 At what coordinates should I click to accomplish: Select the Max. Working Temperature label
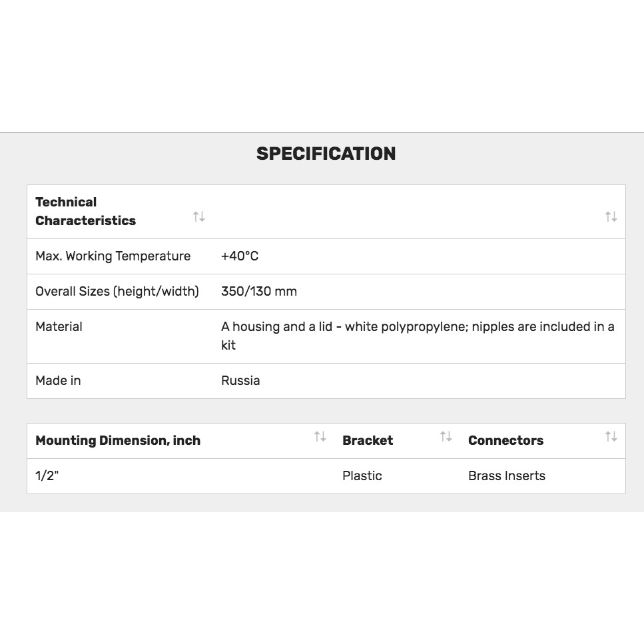113,256
